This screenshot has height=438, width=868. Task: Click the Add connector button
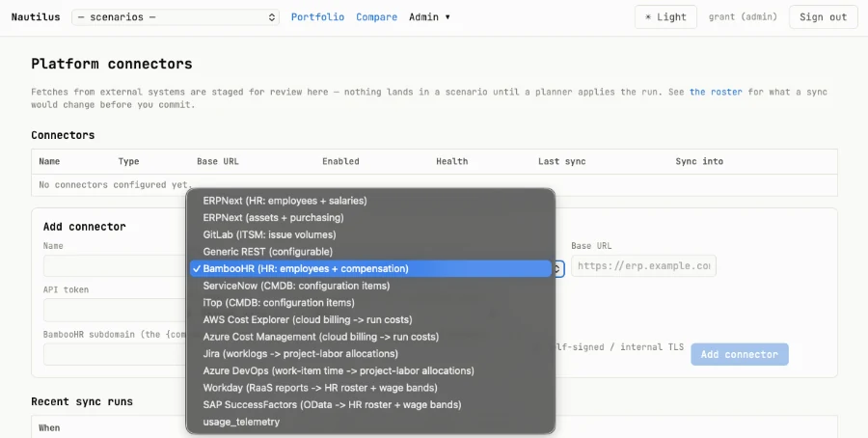740,354
